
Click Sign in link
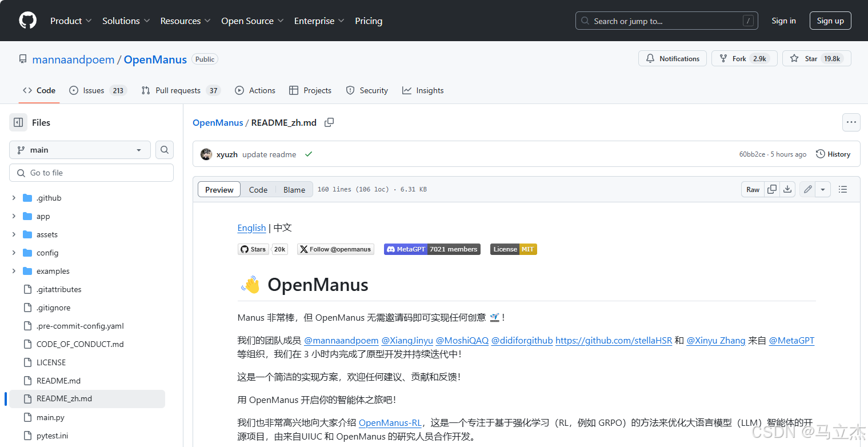[783, 21]
